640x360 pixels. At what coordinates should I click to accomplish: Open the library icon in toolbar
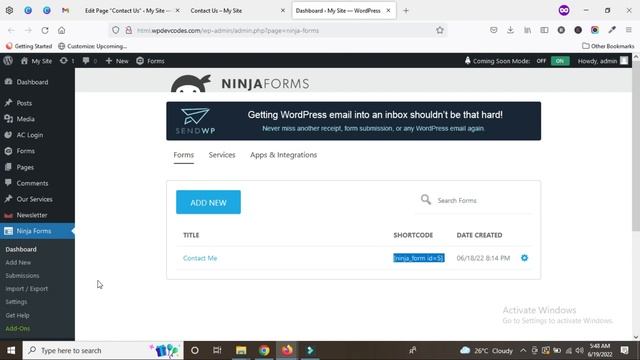pos(527,30)
